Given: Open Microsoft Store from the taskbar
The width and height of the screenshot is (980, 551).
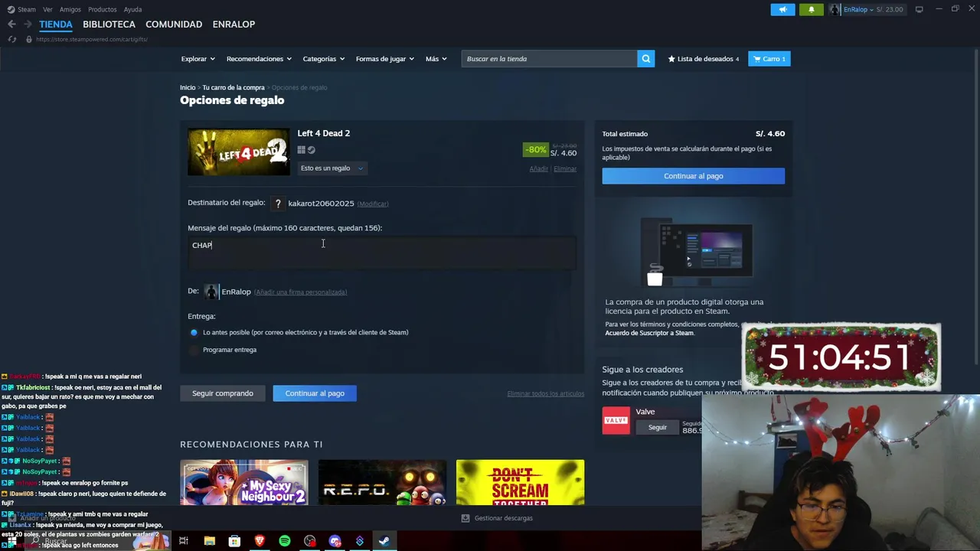Looking at the screenshot, I should [x=234, y=541].
